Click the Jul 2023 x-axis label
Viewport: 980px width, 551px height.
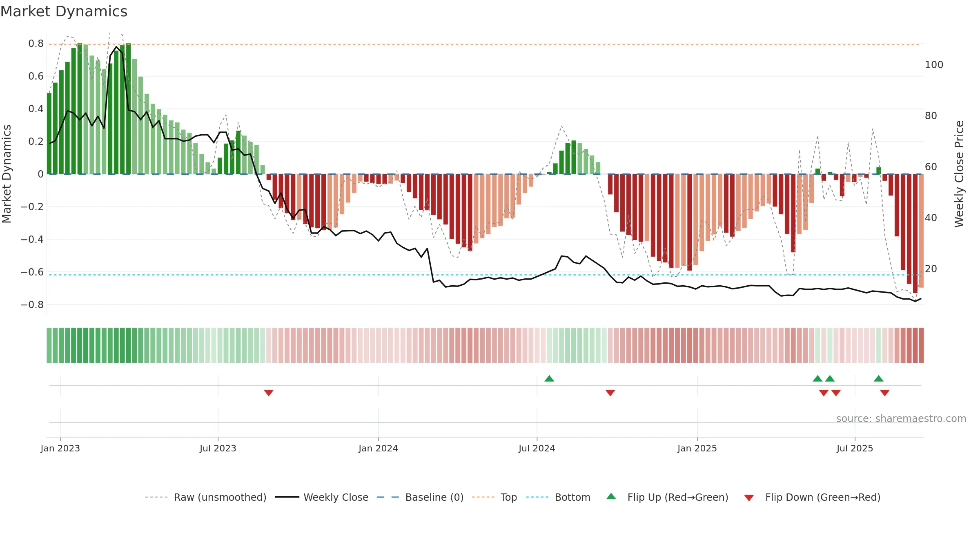tap(218, 448)
